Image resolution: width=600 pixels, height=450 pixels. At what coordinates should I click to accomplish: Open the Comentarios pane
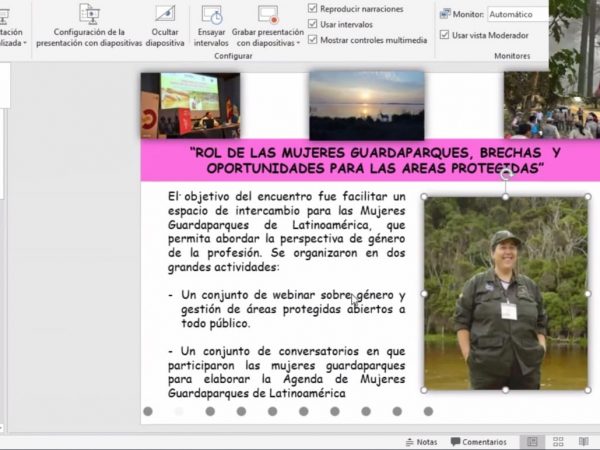coord(479,442)
